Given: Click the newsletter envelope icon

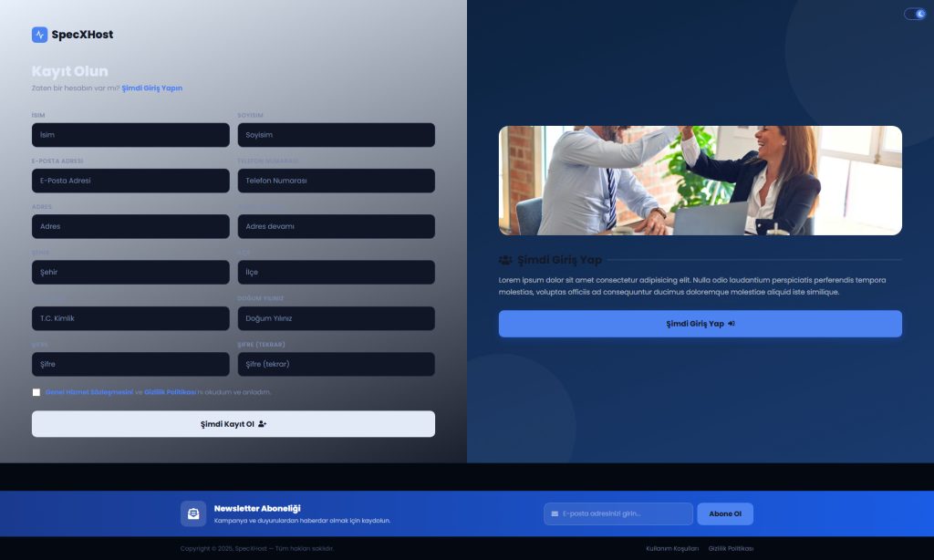Looking at the screenshot, I should click(193, 513).
